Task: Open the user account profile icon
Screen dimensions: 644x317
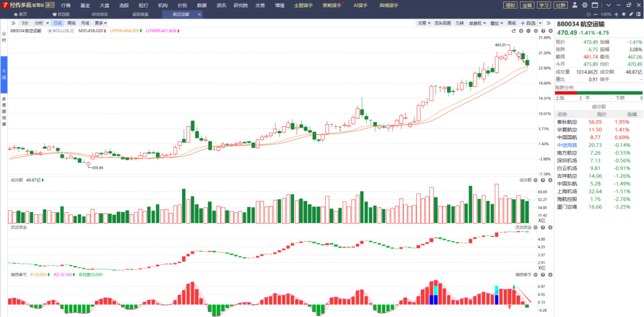Action: [x=576, y=5]
